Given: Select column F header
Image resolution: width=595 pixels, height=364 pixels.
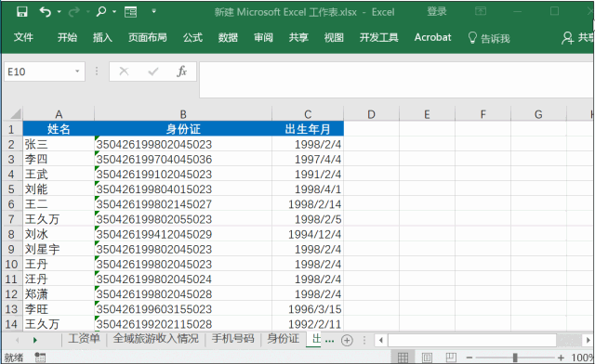Looking at the screenshot, I should coord(483,114).
